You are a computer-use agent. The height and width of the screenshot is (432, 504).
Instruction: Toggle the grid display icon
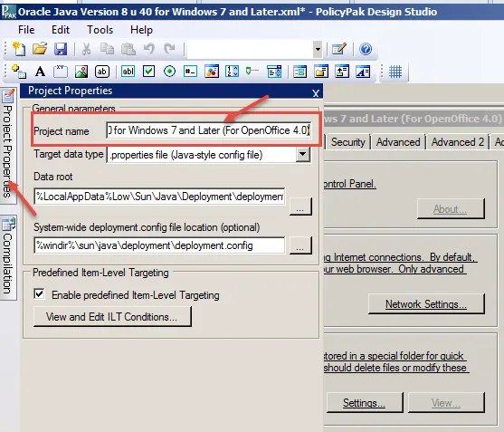tap(395, 72)
